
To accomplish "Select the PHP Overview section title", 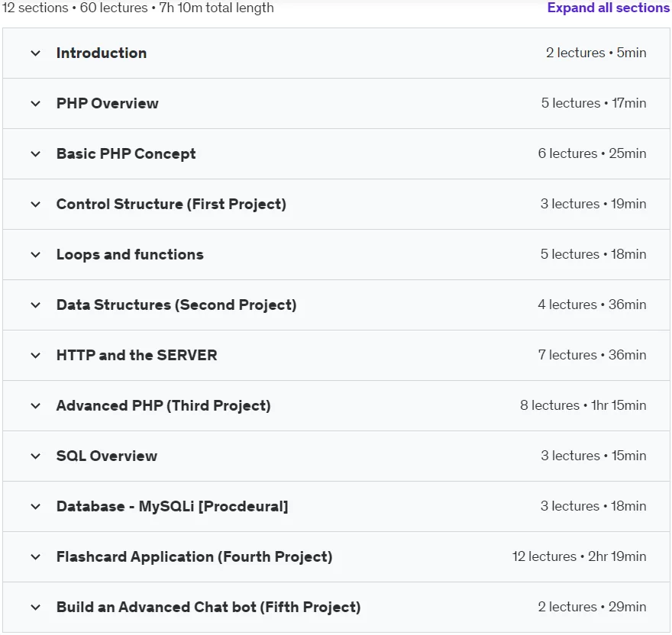I will [108, 103].
